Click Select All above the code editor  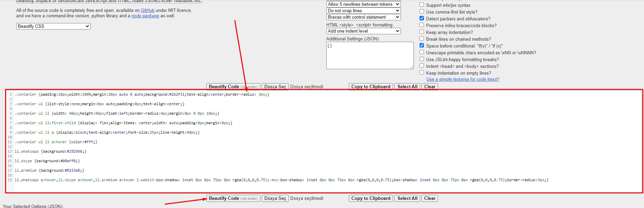[x=407, y=87]
